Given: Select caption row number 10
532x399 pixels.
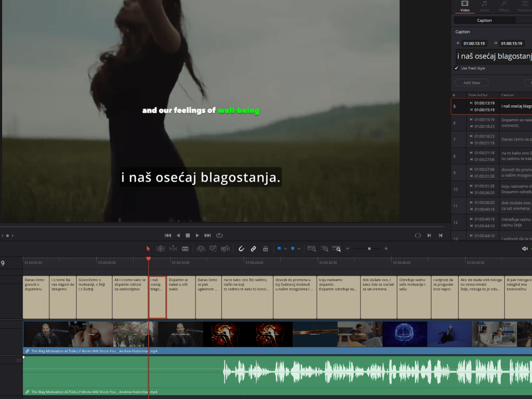Looking at the screenshot, I should pyautogui.click(x=492, y=189).
